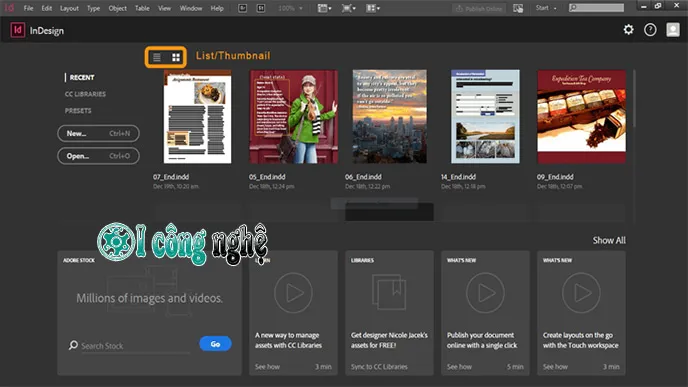Open the zoom level 100% dropdown
This screenshot has height=387, width=688.
[x=290, y=8]
